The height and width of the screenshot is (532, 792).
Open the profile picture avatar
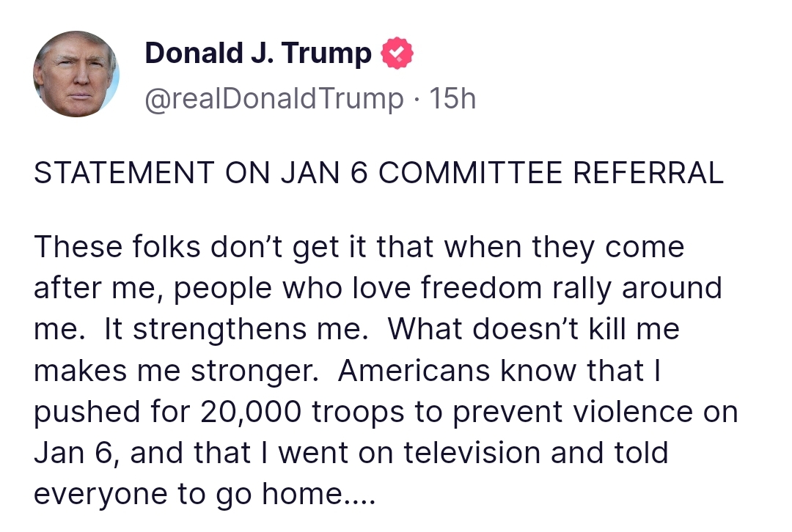(76, 74)
